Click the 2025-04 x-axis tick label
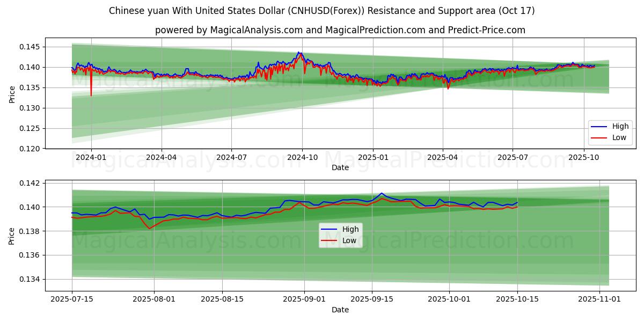This screenshot has height=322, width=644. tap(442, 158)
